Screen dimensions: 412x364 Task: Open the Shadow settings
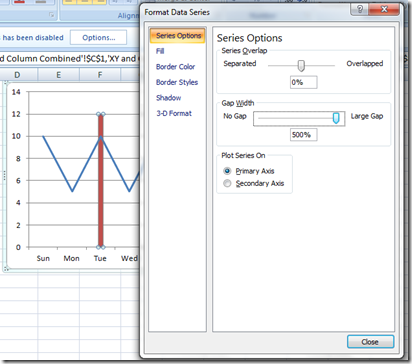[x=169, y=98]
